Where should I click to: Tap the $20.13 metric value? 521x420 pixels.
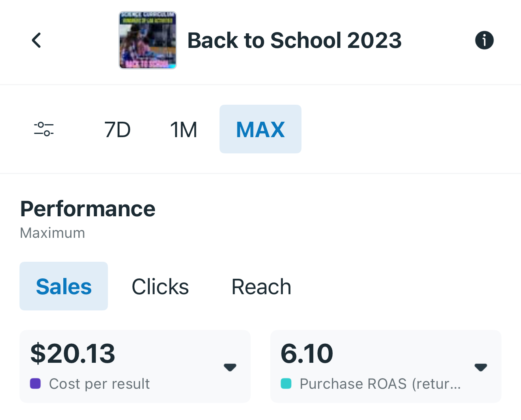coord(73,353)
